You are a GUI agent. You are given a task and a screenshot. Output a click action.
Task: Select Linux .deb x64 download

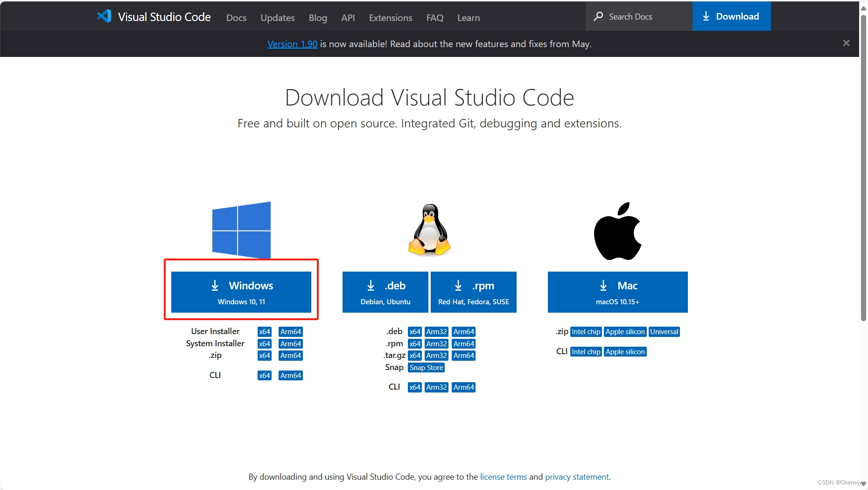tap(415, 332)
